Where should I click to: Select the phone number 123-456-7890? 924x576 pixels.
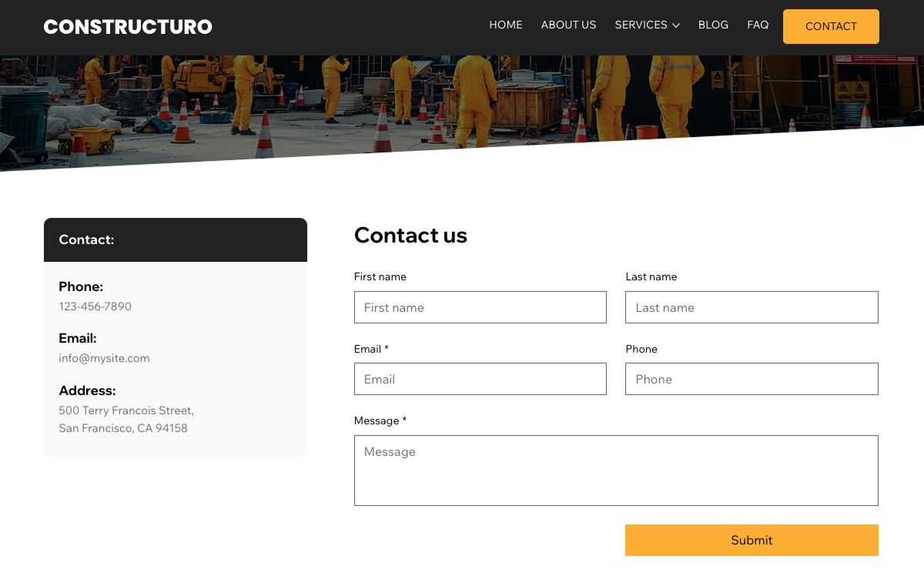[x=95, y=306]
